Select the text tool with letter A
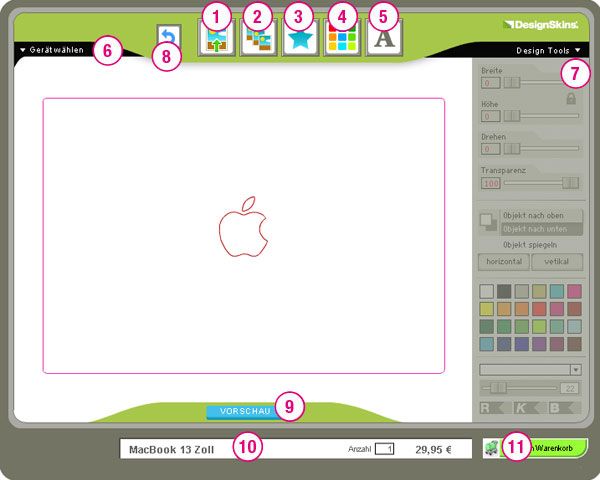 384,38
